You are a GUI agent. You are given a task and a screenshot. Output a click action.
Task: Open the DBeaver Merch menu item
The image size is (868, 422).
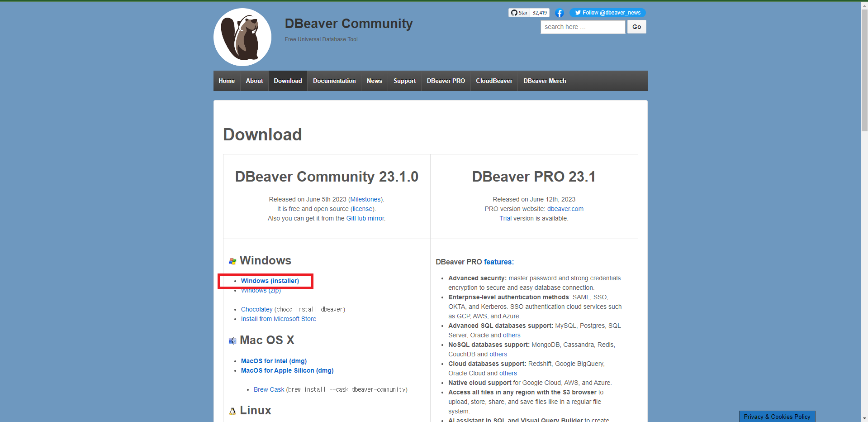(545, 81)
